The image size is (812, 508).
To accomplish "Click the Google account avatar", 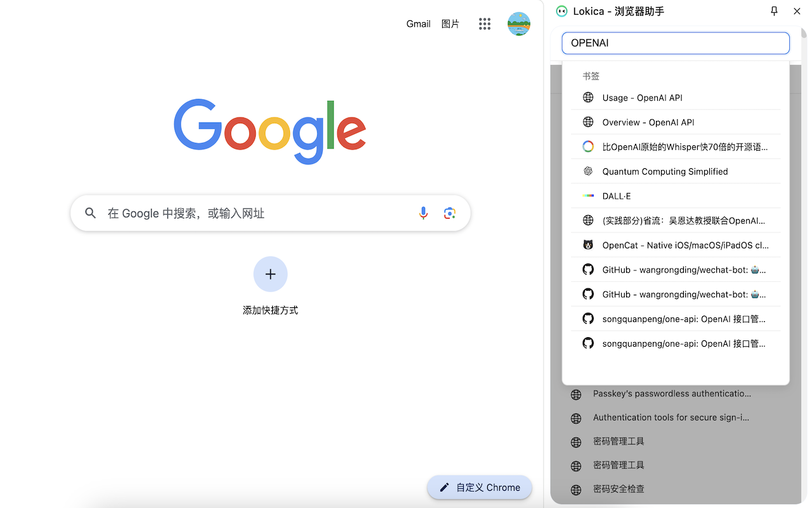I will click(519, 24).
